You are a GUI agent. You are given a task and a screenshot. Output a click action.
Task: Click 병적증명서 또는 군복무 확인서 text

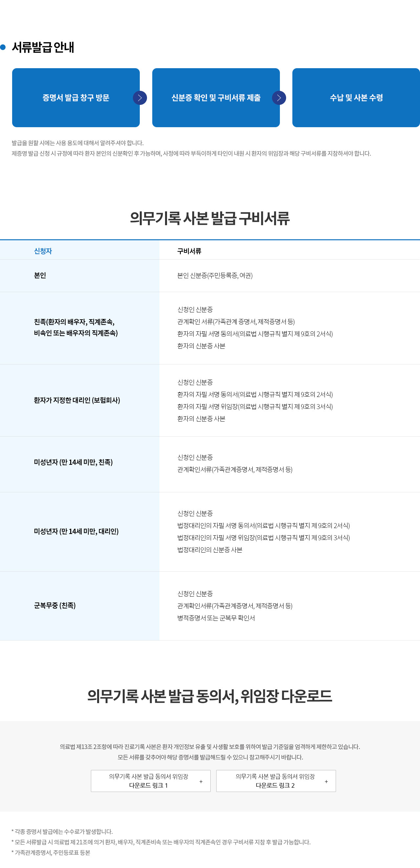216,618
